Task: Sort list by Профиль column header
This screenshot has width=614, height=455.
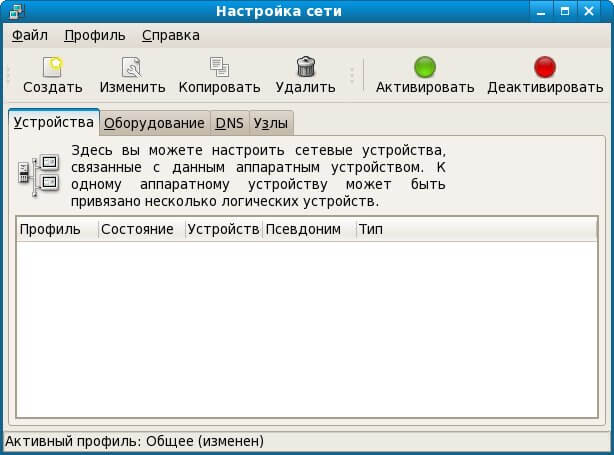Action: [57, 229]
